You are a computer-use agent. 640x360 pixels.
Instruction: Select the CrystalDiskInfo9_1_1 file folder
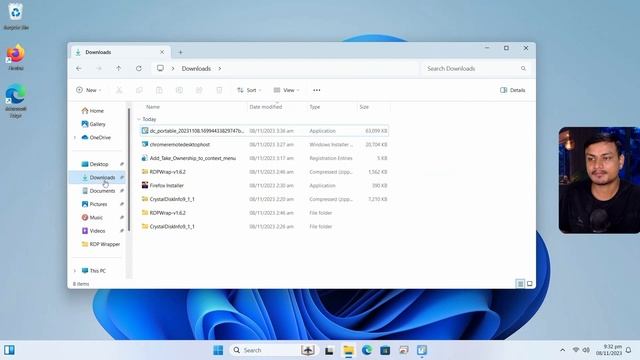(264, 227)
